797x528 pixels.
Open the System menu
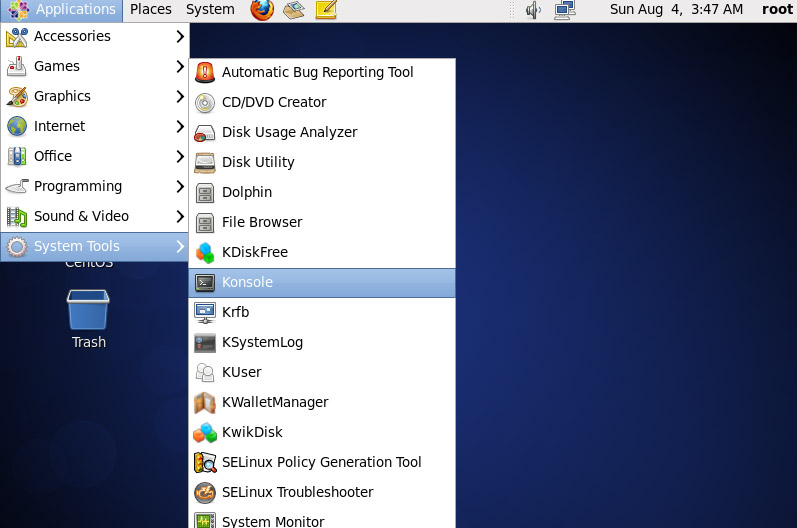click(x=210, y=10)
